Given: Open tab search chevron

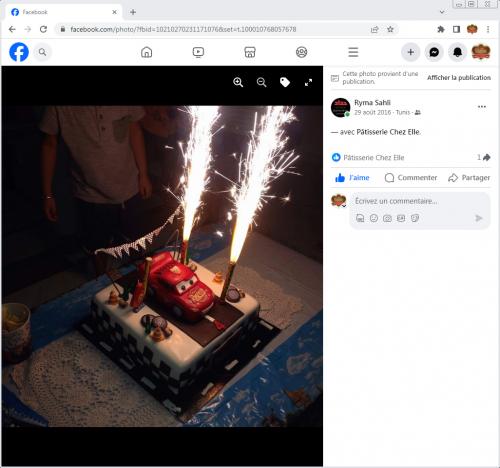Looking at the screenshot, I should [442, 12].
